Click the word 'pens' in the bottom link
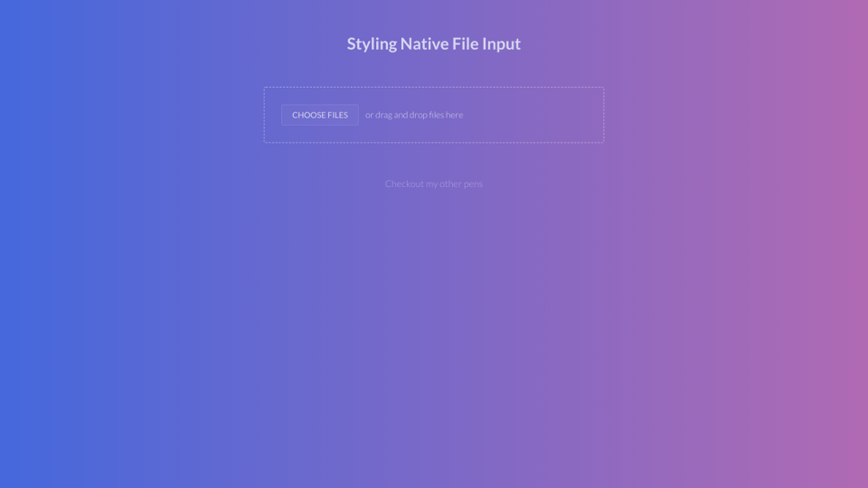This screenshot has width=868, height=488. pyautogui.click(x=473, y=183)
